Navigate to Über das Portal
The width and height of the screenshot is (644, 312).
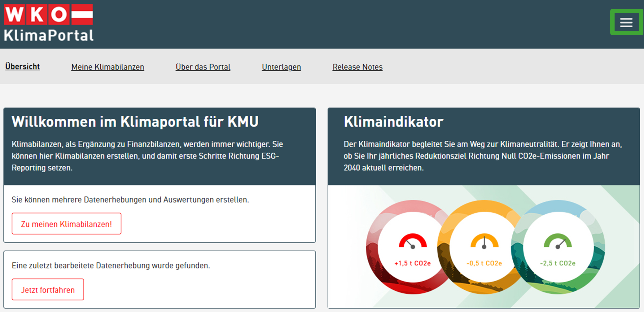pos(203,67)
